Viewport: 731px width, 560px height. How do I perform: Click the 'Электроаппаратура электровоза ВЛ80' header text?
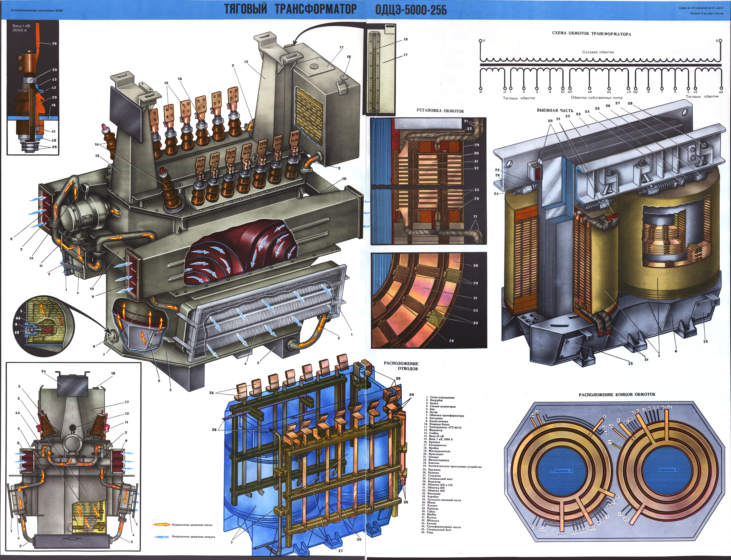[x=37, y=11]
